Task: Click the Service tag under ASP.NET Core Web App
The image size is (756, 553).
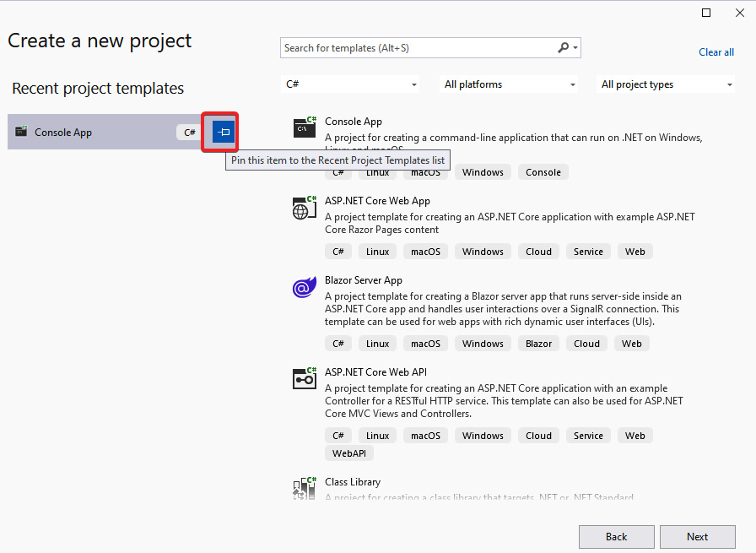Action: pyautogui.click(x=588, y=252)
